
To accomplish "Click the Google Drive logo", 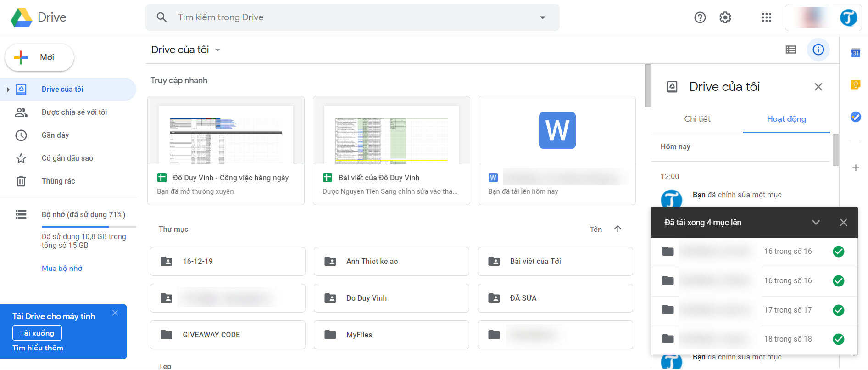I will (22, 17).
